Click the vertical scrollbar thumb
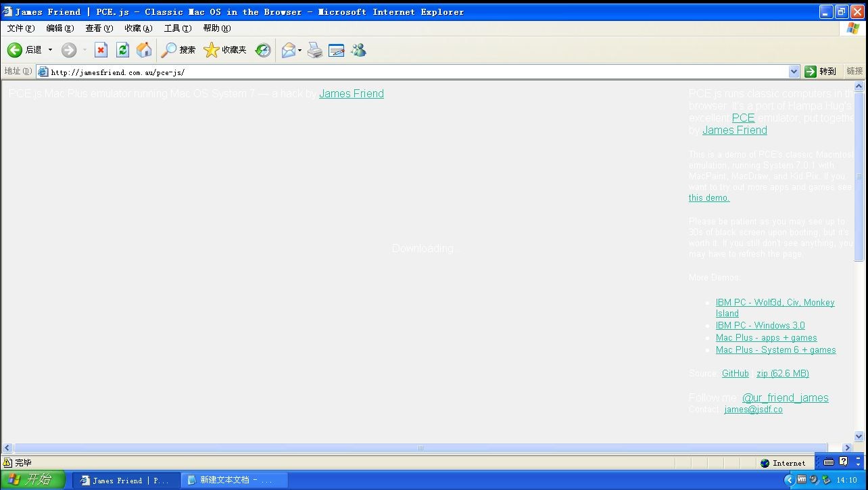Image resolution: width=868 pixels, height=490 pixels. [859, 176]
